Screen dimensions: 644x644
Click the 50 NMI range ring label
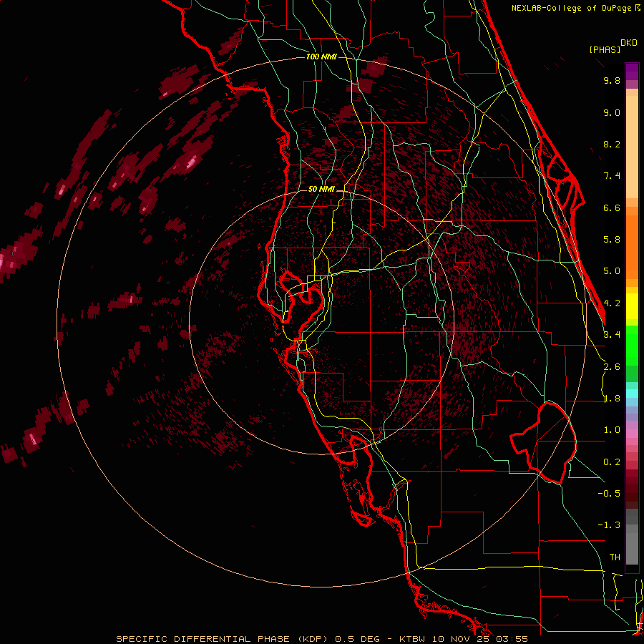(321, 190)
